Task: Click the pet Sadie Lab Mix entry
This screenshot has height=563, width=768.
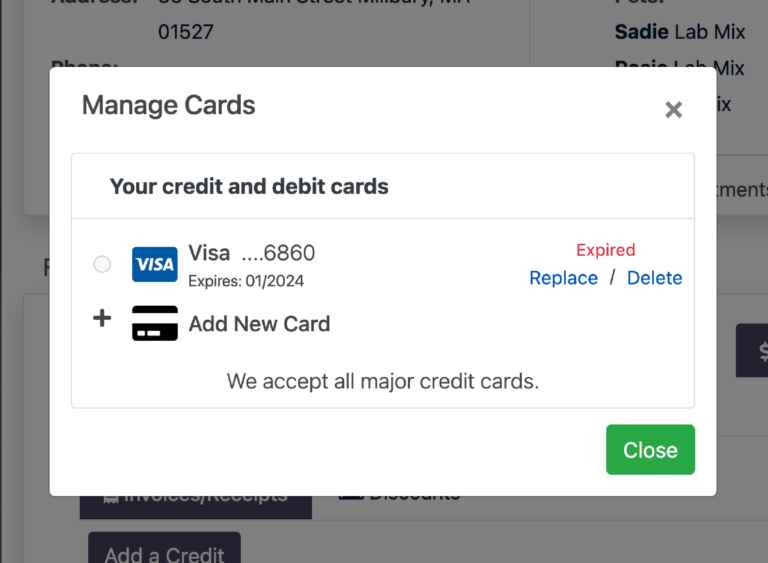Action: 679,32
